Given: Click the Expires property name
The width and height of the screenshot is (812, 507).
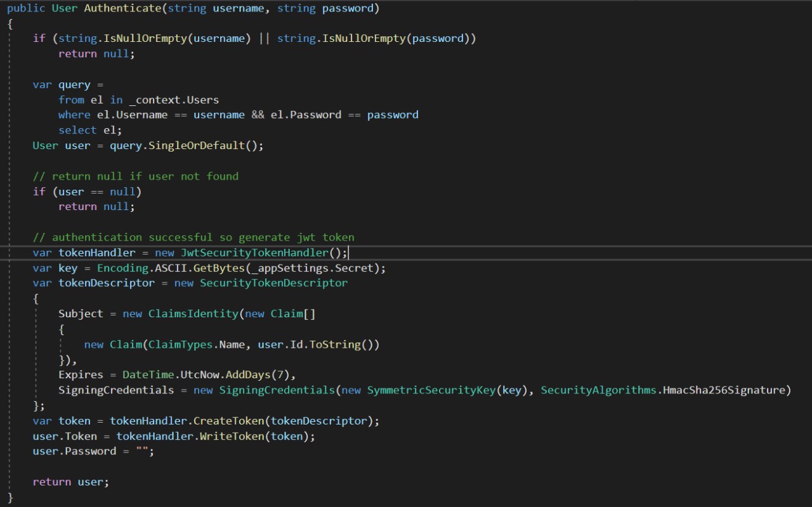Looking at the screenshot, I should 81,375.
